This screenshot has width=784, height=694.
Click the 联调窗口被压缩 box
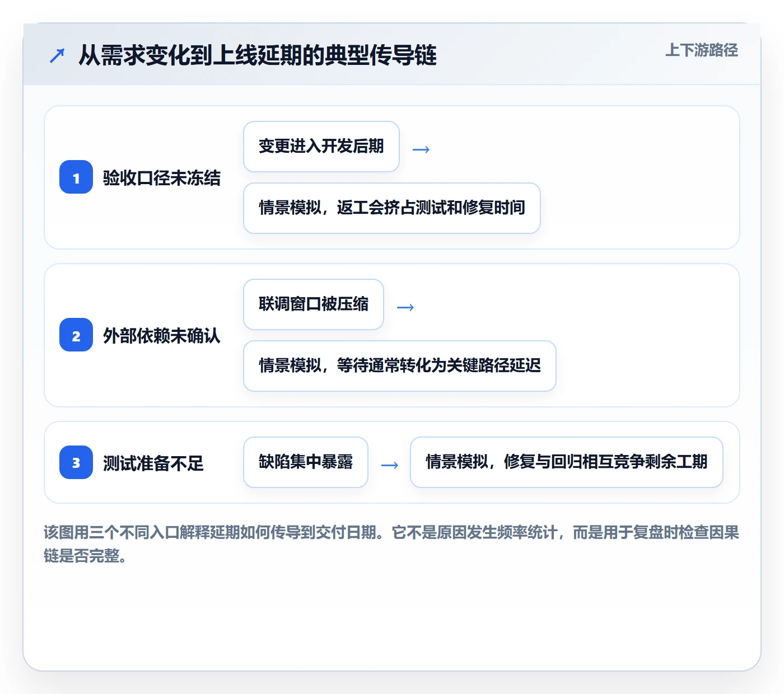(x=314, y=304)
